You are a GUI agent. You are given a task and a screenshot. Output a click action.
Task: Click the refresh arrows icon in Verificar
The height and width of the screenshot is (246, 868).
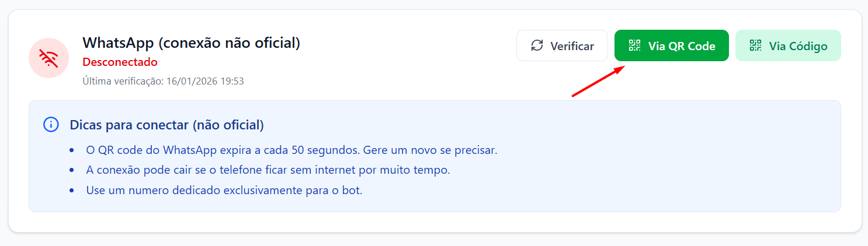pos(537,45)
